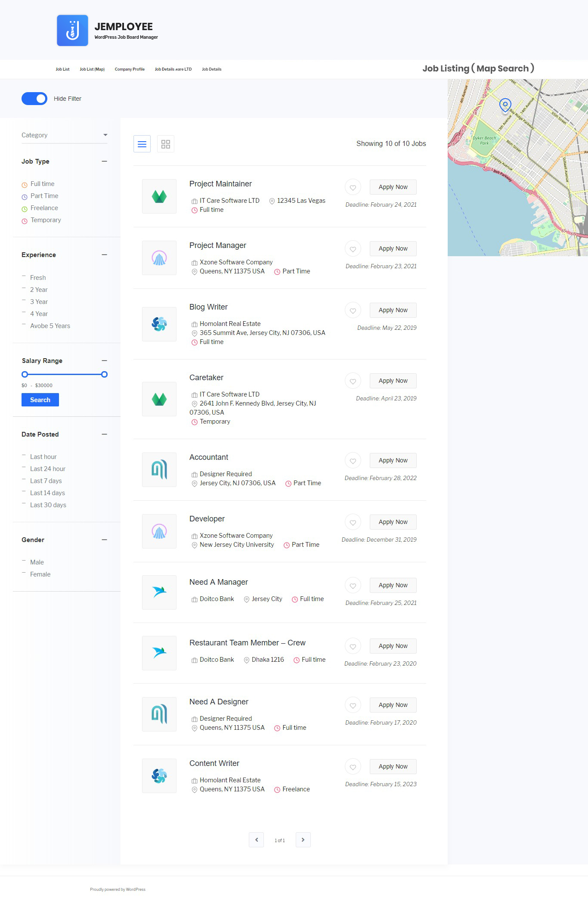Collapse the Job Type filter section

pyautogui.click(x=104, y=161)
